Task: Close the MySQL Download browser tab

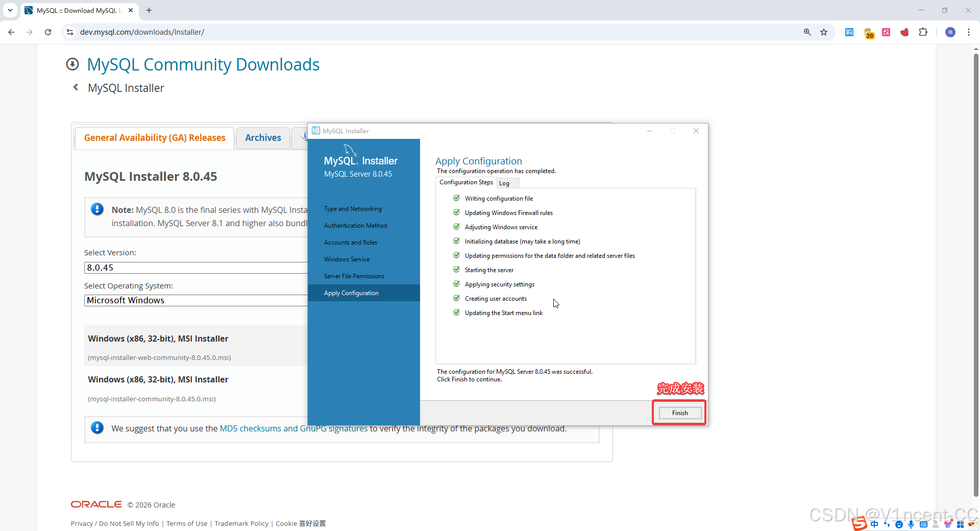Action: pos(131,10)
